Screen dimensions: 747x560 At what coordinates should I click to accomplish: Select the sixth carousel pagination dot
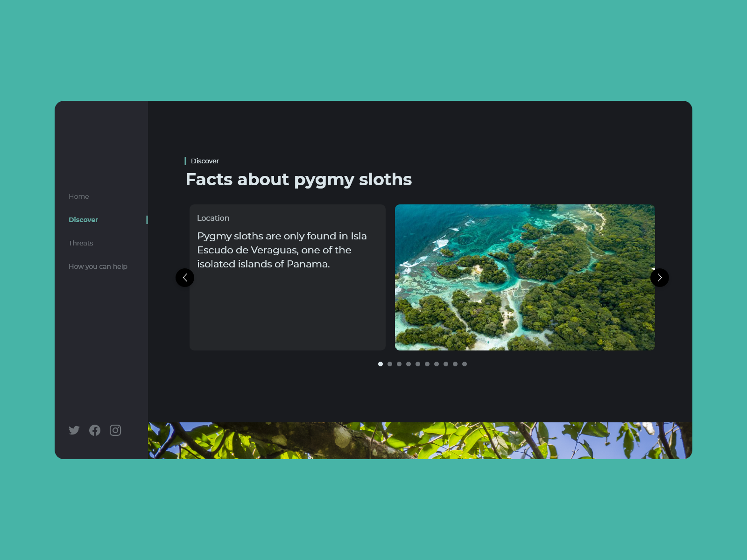point(427,364)
